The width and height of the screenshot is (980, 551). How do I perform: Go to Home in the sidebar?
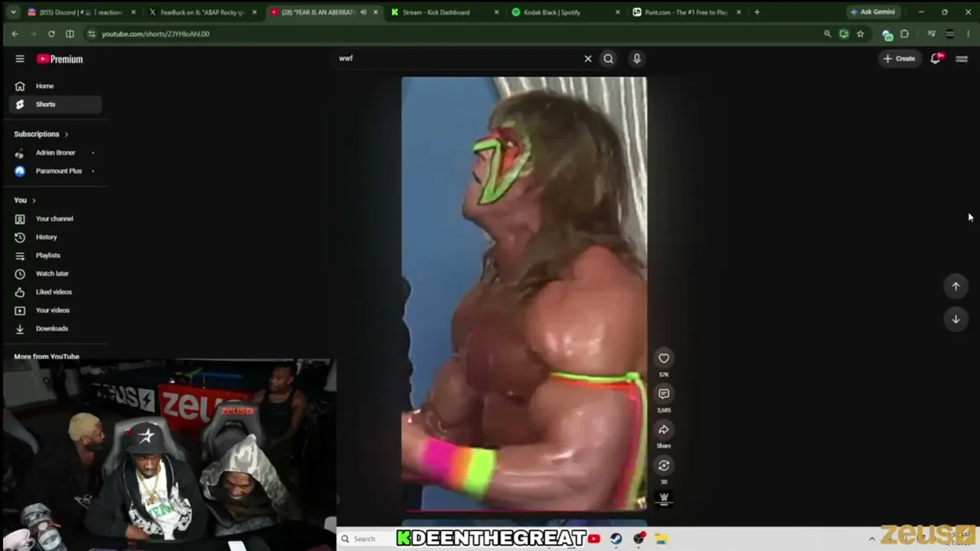click(x=55, y=86)
